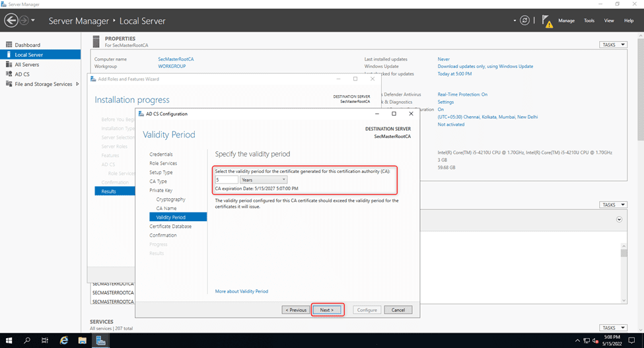The width and height of the screenshot is (644, 348).
Task: Click the AD CS sidebar icon
Action: click(9, 74)
